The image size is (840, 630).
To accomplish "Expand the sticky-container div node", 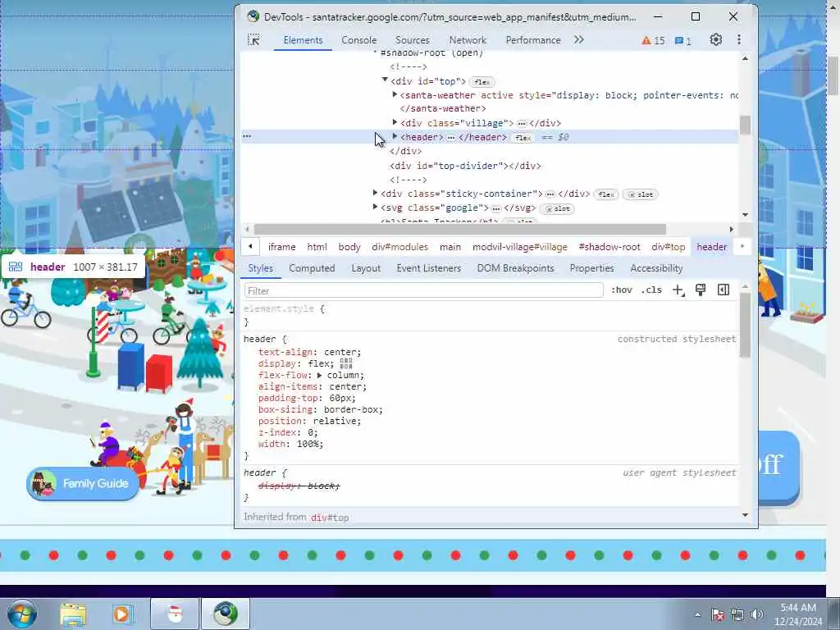I will [x=375, y=193].
